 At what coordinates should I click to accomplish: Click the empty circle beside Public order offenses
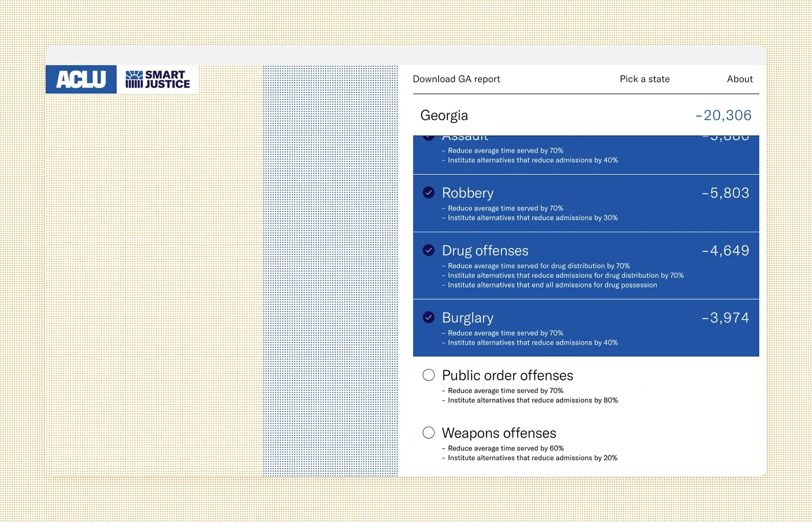click(428, 375)
